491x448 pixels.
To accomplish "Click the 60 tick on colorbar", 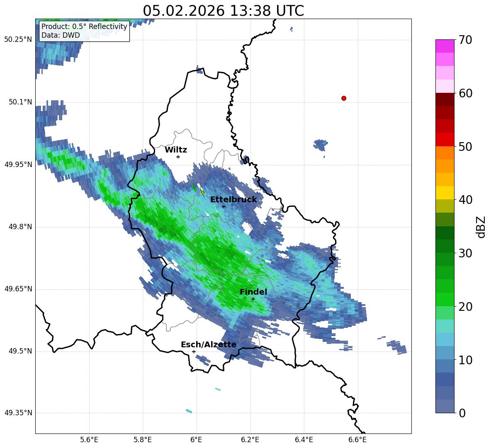I will click(x=465, y=93).
